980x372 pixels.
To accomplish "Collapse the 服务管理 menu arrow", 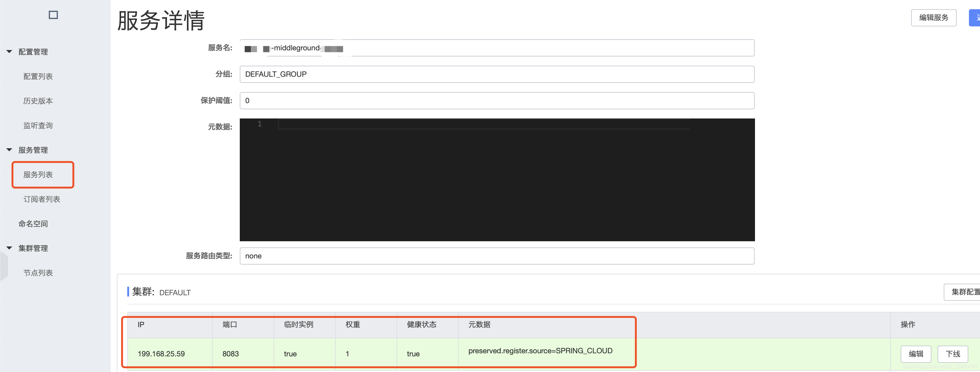I will tap(10, 150).
